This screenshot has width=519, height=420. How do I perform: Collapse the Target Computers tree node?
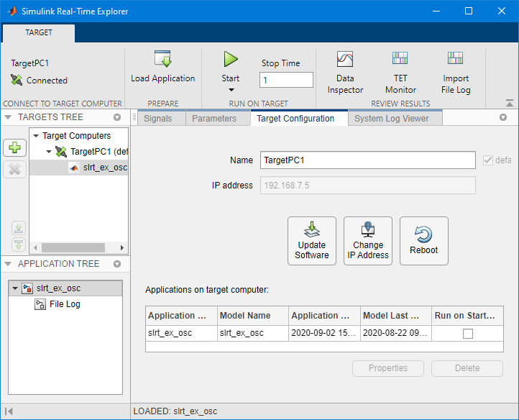point(36,136)
